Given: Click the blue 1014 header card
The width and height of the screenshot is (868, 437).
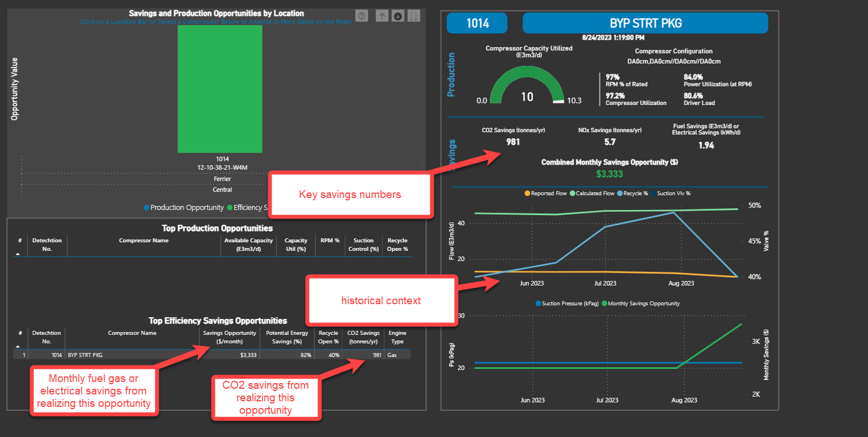Looking at the screenshot, I should (477, 23).
